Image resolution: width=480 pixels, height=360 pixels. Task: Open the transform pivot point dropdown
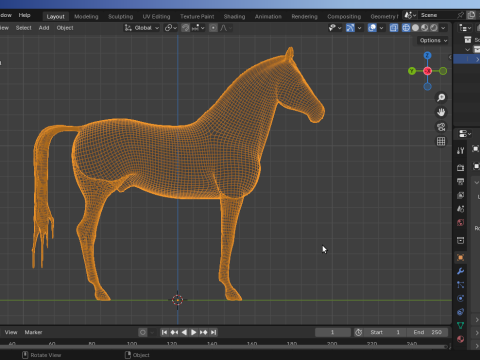(171, 28)
